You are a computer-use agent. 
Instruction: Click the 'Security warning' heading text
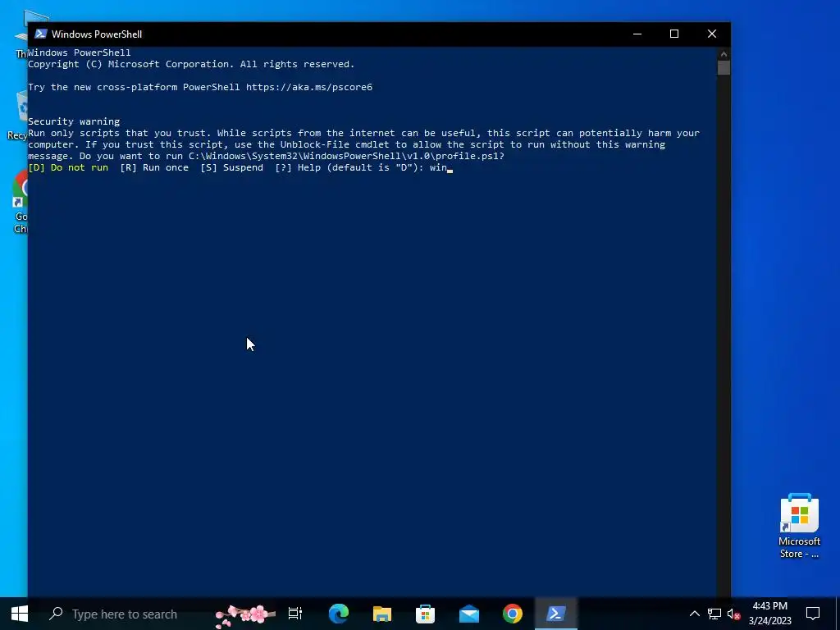click(x=74, y=121)
